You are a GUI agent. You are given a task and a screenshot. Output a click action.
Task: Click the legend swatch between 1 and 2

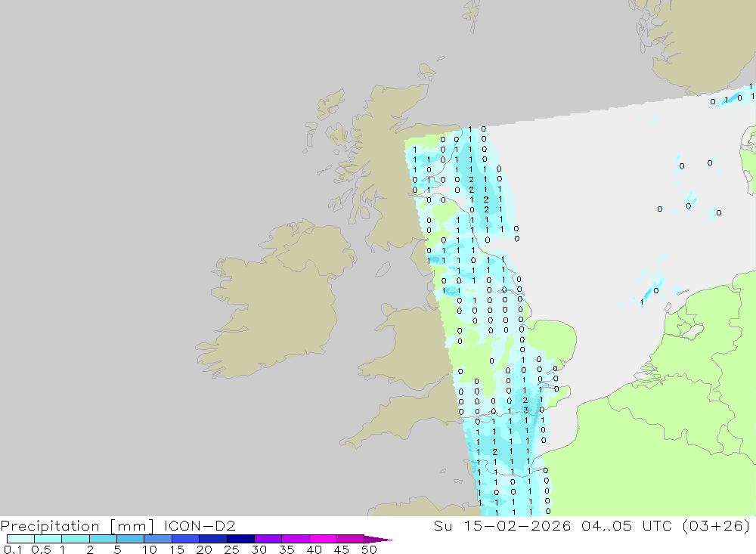[x=75, y=539]
